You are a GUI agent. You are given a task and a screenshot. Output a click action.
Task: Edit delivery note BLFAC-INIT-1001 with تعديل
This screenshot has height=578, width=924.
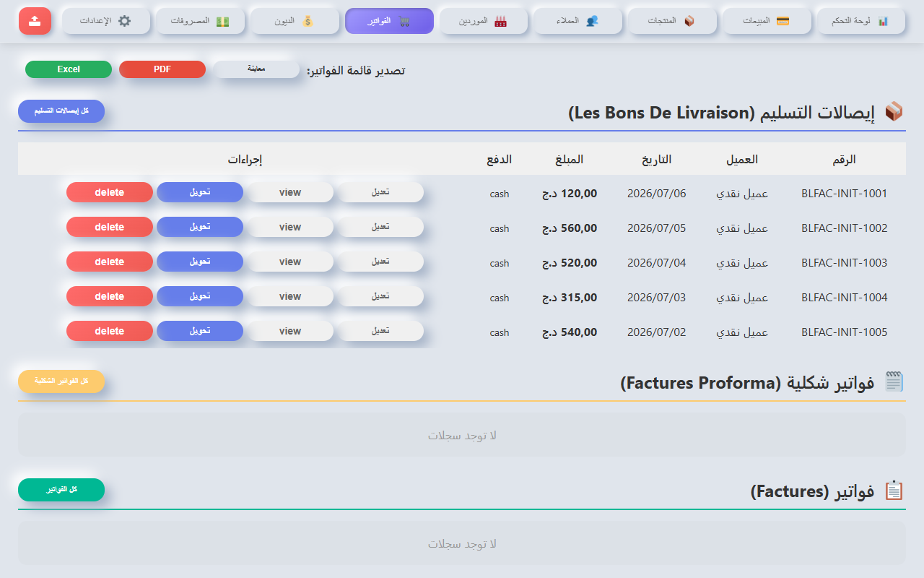click(x=380, y=192)
